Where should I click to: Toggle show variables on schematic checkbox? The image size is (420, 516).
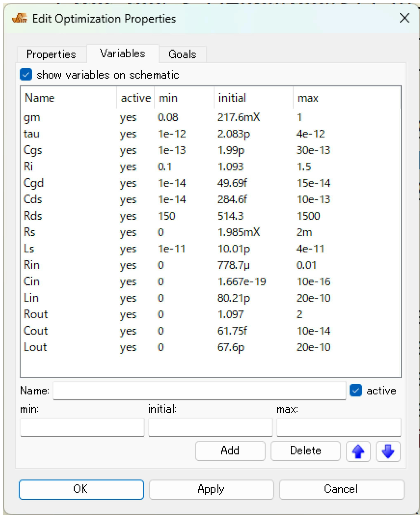tap(26, 74)
